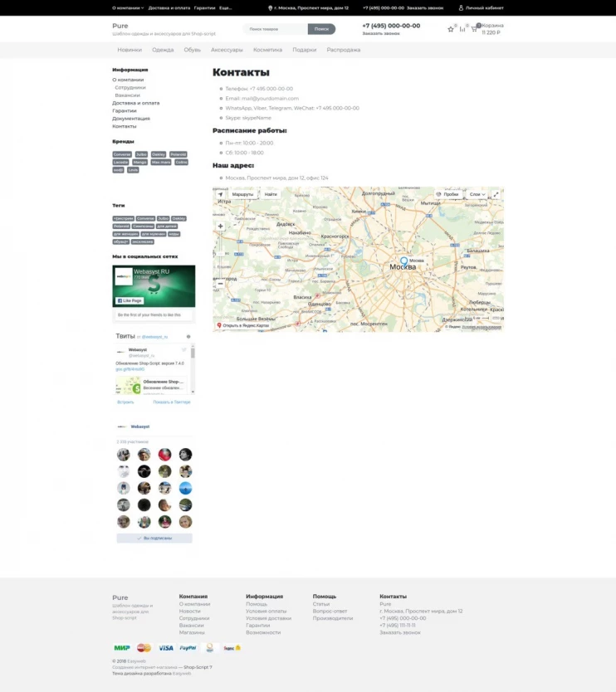
Task: Click into the product search field
Action: pyautogui.click(x=275, y=29)
